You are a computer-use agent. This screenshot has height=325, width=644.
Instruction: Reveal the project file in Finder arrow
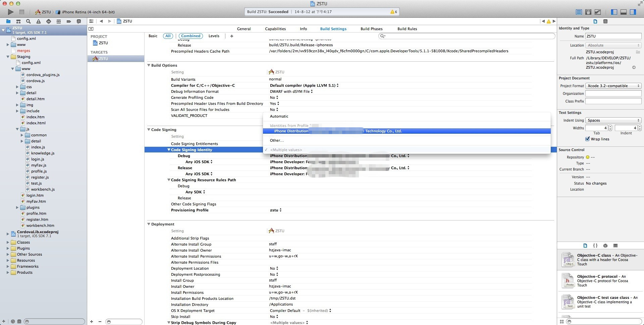coord(634,67)
